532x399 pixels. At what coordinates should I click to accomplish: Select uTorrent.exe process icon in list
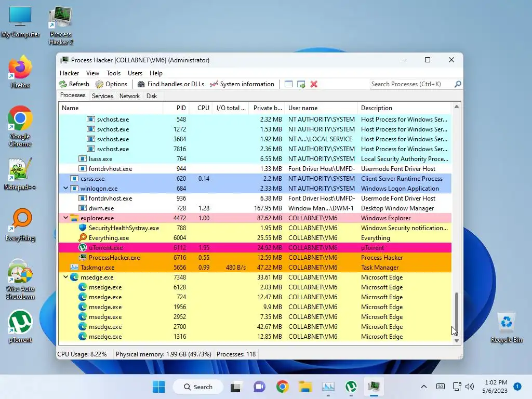(x=83, y=248)
